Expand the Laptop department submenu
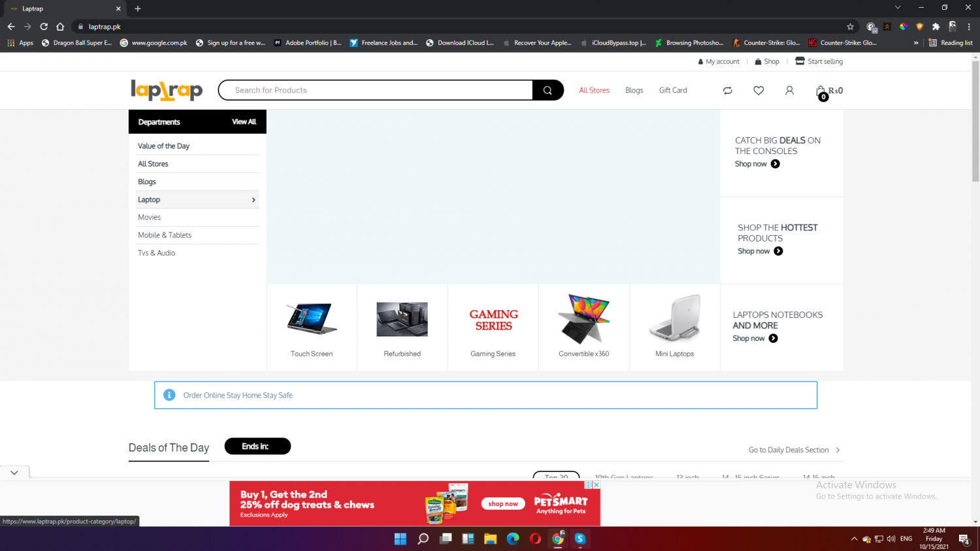 (253, 200)
